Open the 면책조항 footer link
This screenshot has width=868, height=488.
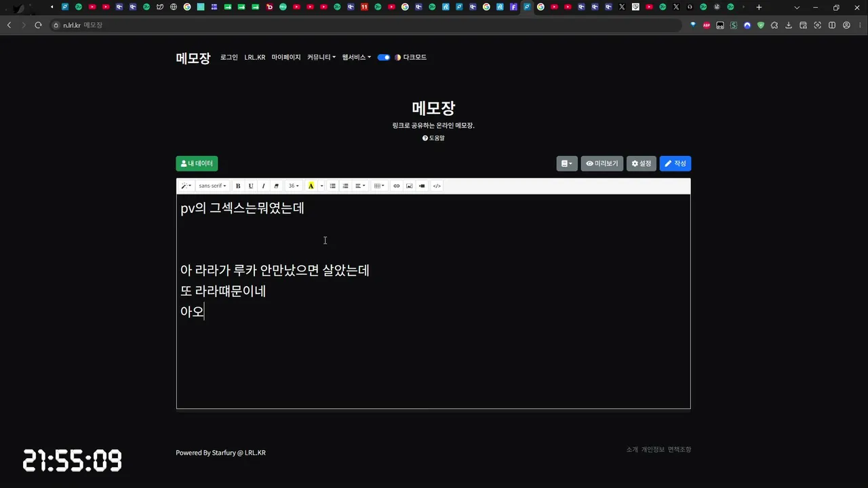[x=679, y=449]
